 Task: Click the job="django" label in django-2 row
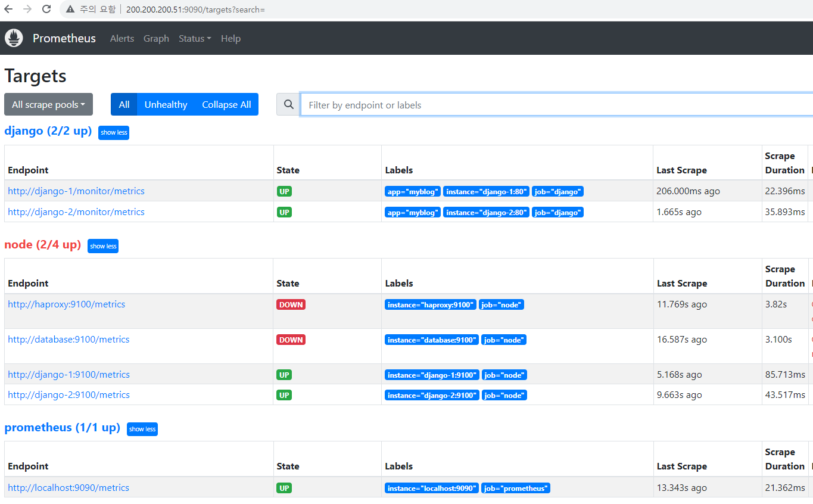[x=557, y=213]
